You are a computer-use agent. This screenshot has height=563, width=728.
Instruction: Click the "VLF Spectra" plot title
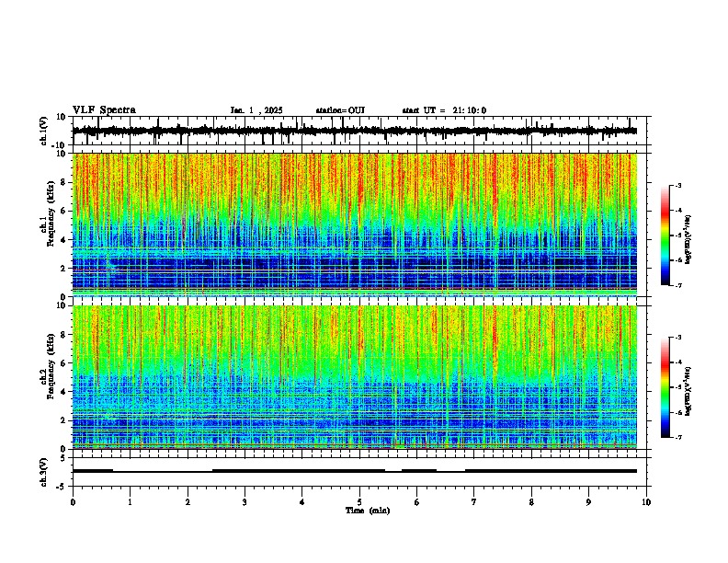point(104,110)
